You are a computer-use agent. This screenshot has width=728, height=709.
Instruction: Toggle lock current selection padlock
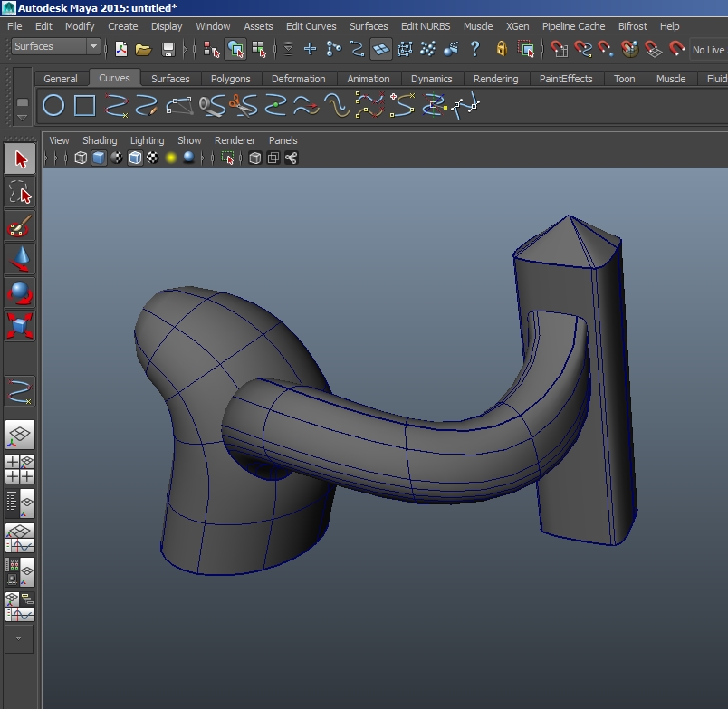tap(502, 49)
